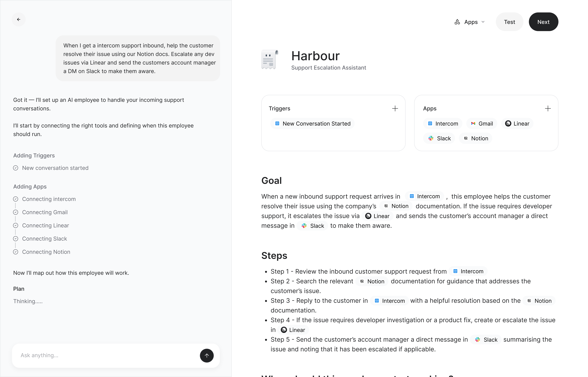Select the Gmail chip in Apps card
Screen dimensions: 588x377
482,124
